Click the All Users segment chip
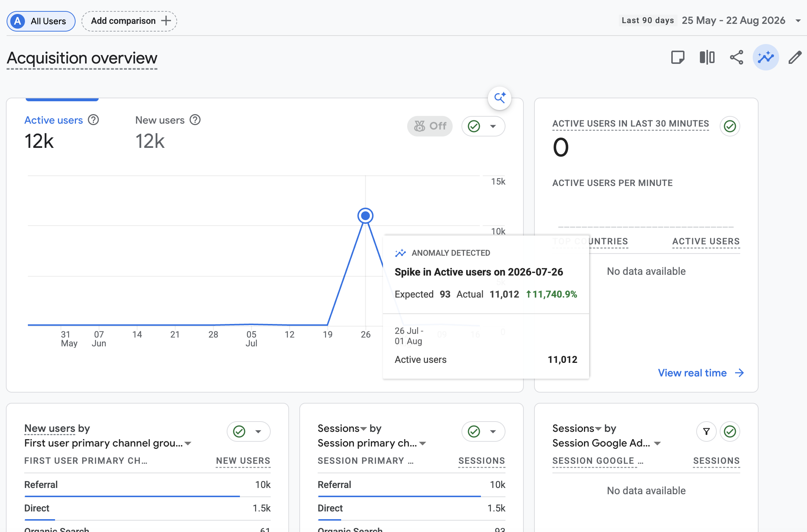 (41, 21)
